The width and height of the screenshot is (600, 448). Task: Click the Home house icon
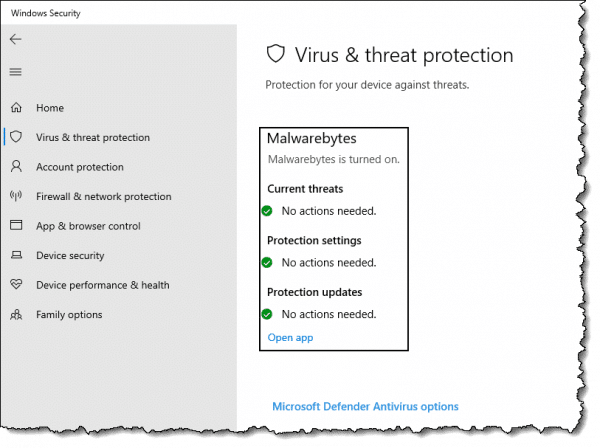point(16,108)
